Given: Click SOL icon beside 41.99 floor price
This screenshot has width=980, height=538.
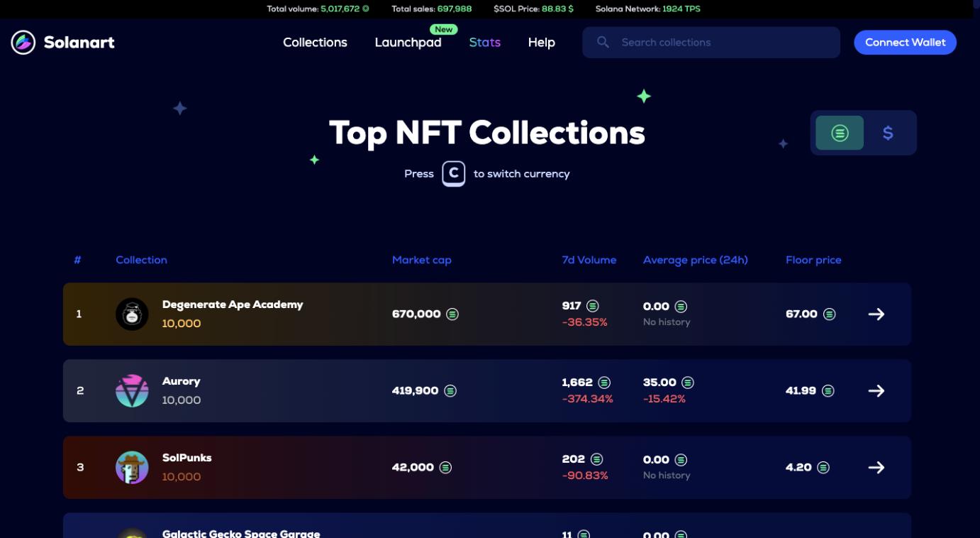Looking at the screenshot, I should (828, 390).
